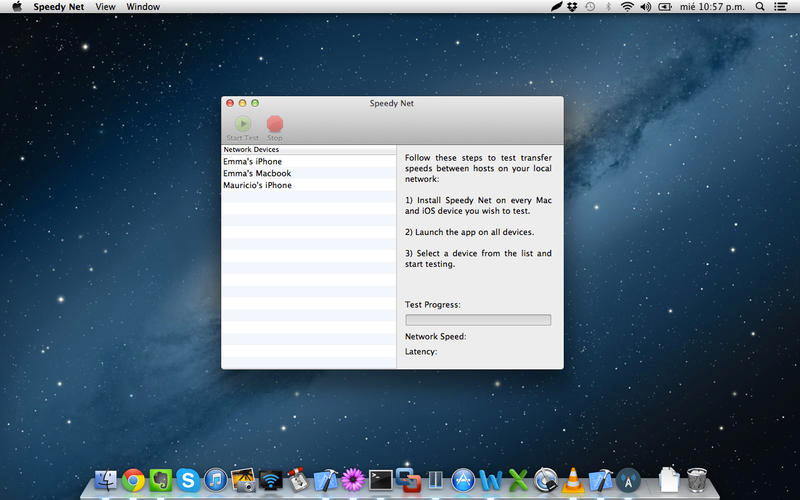Launch Google Chrome from the Dock
This screenshot has height=500, width=800.
click(x=133, y=481)
